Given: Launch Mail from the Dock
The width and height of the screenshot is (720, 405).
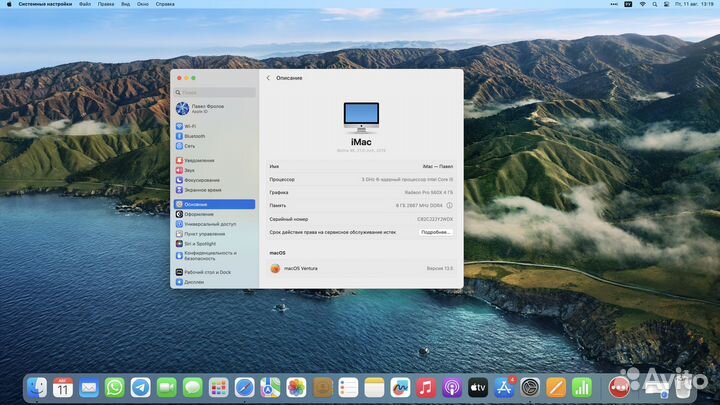Looking at the screenshot, I should pyautogui.click(x=89, y=388).
